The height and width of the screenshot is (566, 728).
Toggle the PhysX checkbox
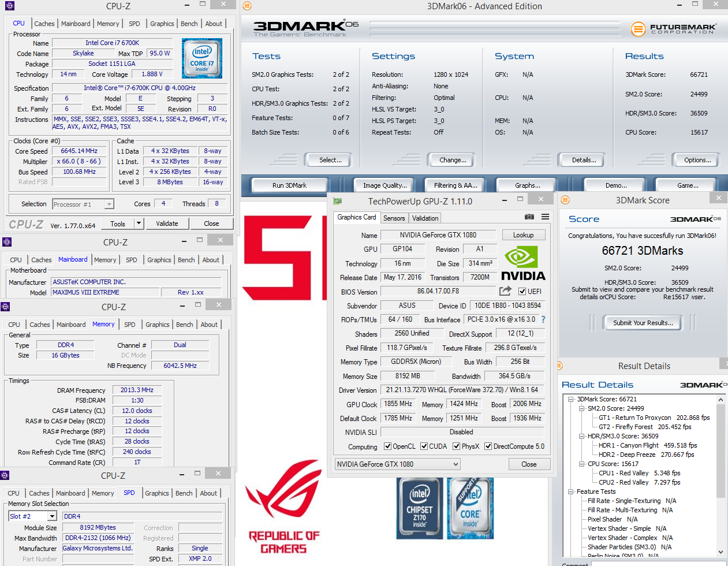457,446
